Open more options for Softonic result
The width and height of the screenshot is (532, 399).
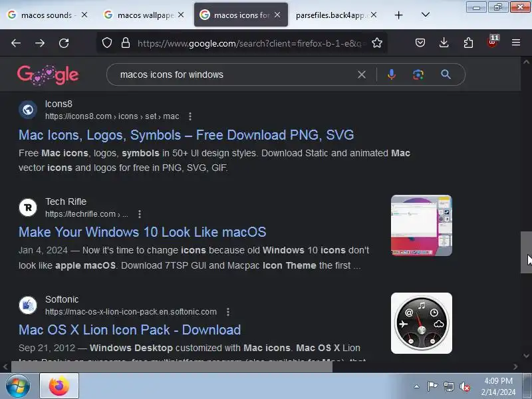coord(228,312)
